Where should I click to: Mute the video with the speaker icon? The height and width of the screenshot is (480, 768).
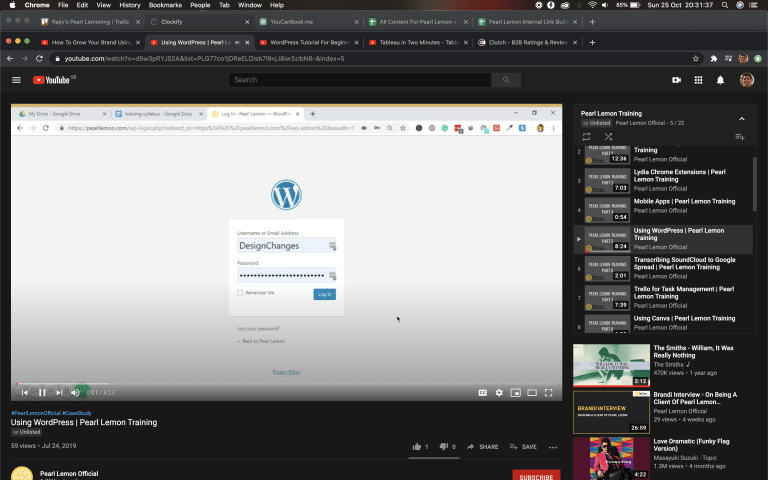click(75, 392)
